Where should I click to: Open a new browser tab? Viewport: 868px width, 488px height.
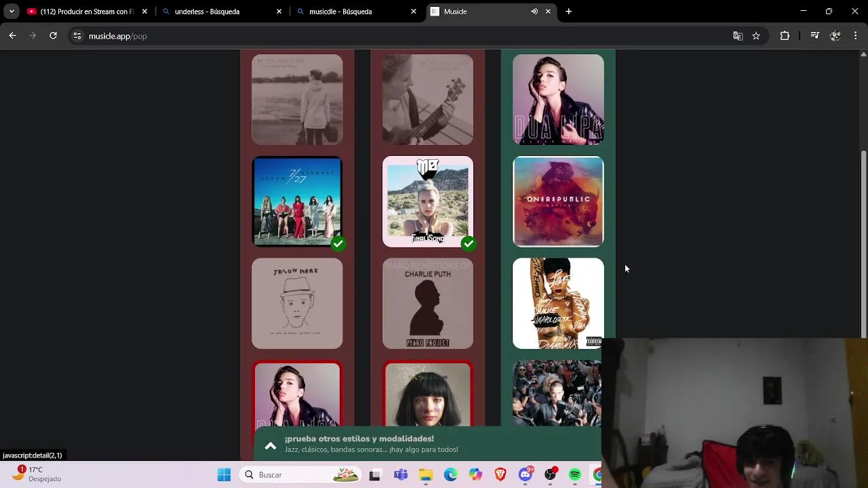(x=569, y=12)
